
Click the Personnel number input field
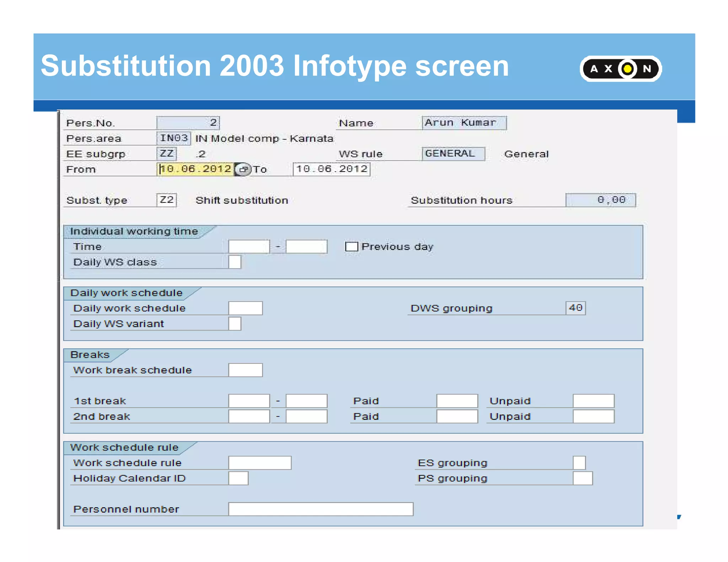pyautogui.click(x=321, y=509)
